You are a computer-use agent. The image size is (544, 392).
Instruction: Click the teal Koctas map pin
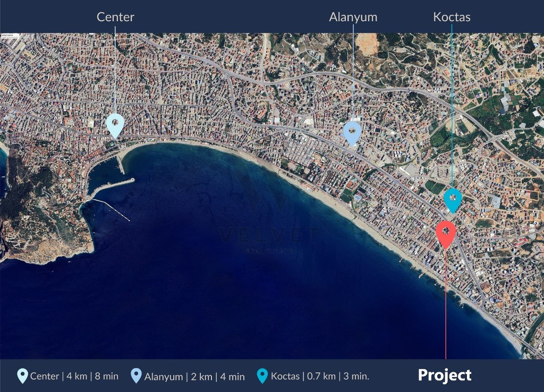coord(453,199)
